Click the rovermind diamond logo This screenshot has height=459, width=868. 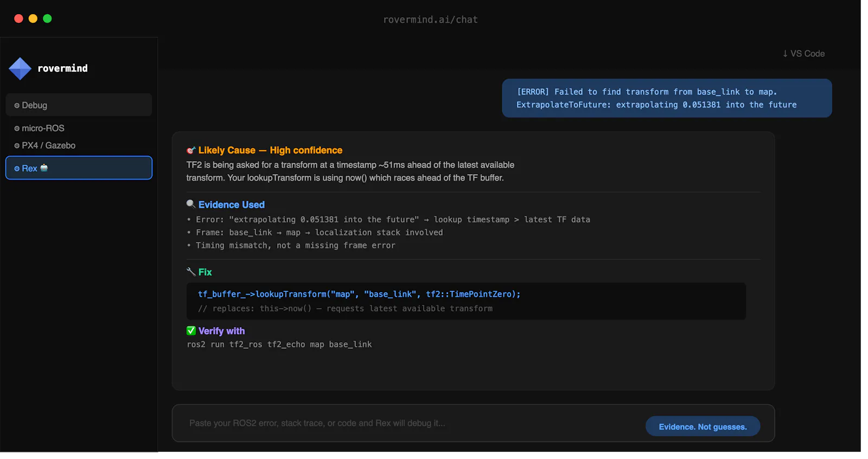[x=20, y=68]
